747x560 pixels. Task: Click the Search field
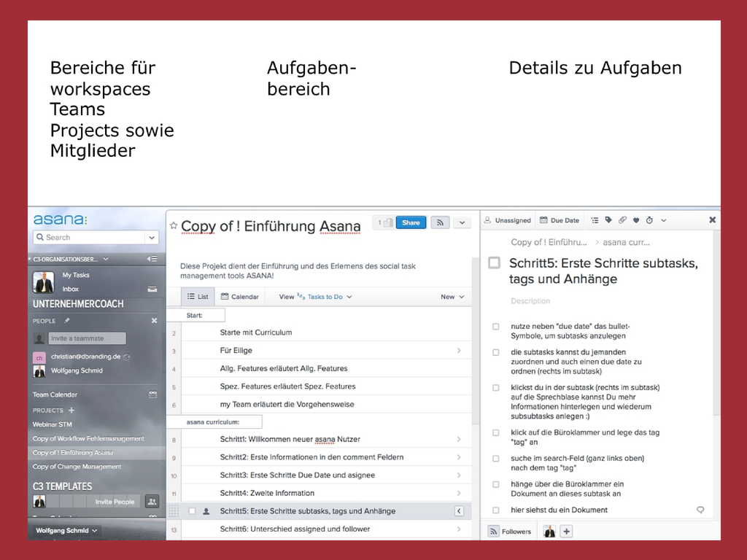(x=90, y=238)
